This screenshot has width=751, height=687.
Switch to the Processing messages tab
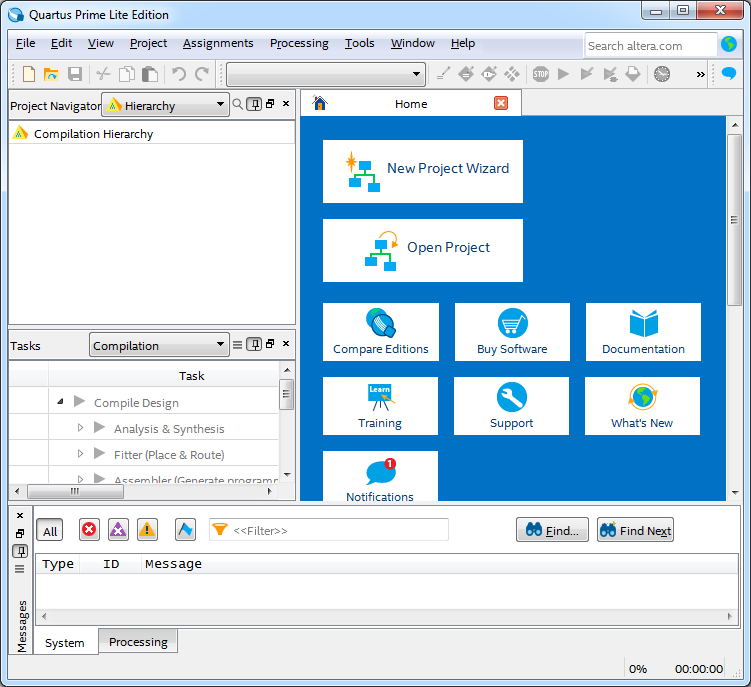(138, 641)
